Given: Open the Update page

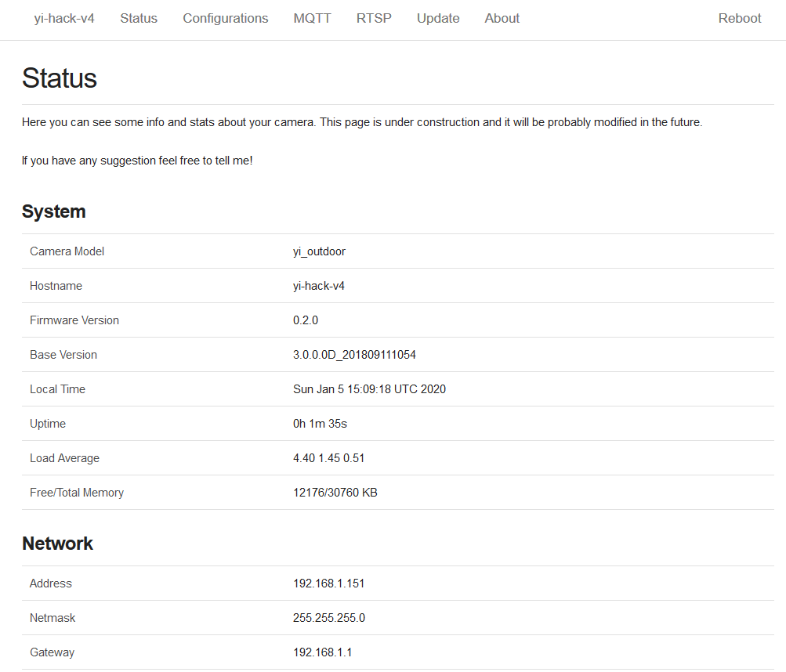Looking at the screenshot, I should [438, 19].
